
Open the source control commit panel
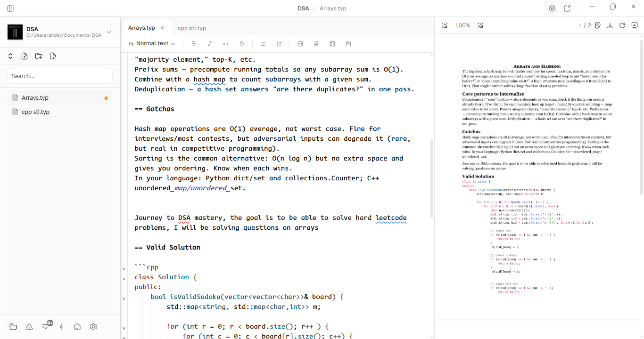61,327
